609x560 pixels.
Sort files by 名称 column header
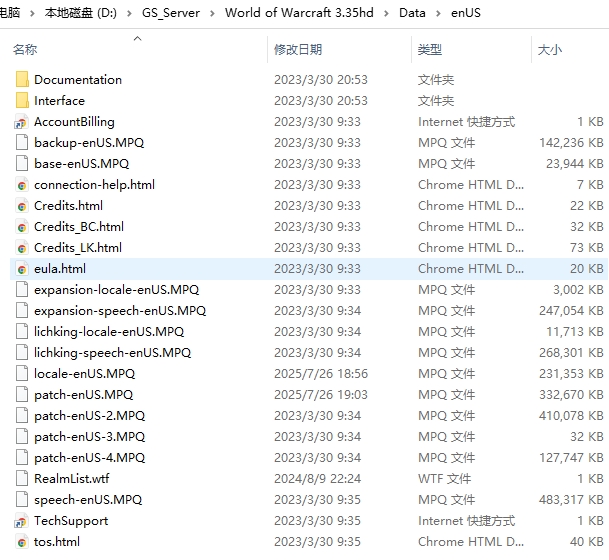25,50
